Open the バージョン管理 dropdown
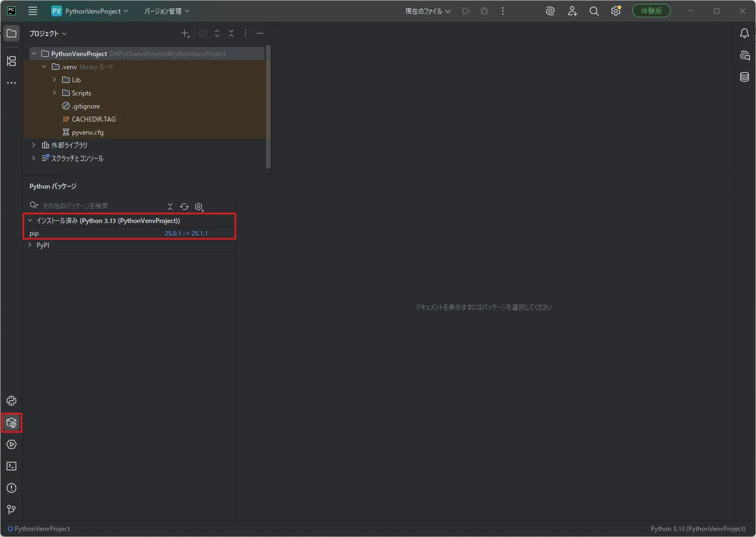The height and width of the screenshot is (537, 756). click(167, 11)
